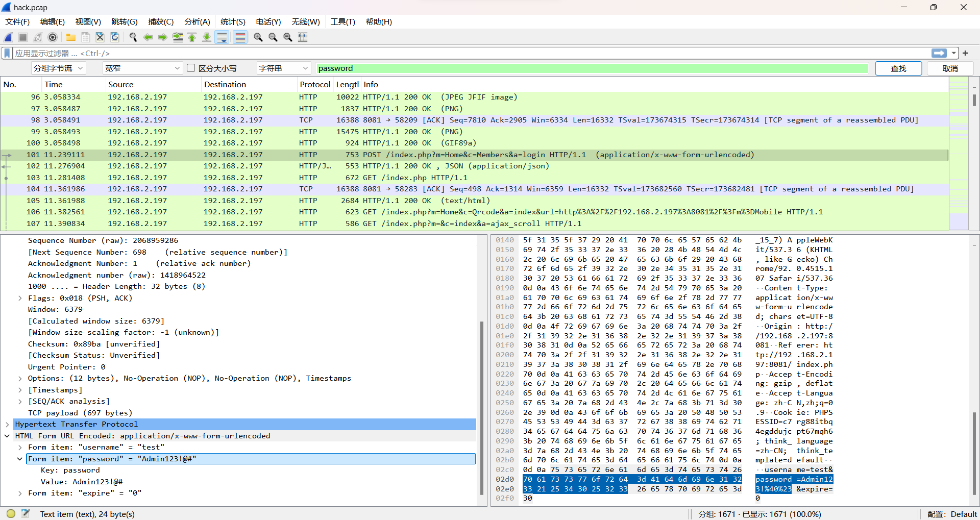Jump to the first packet
Screen dimensions: 980x520
tap(192, 37)
